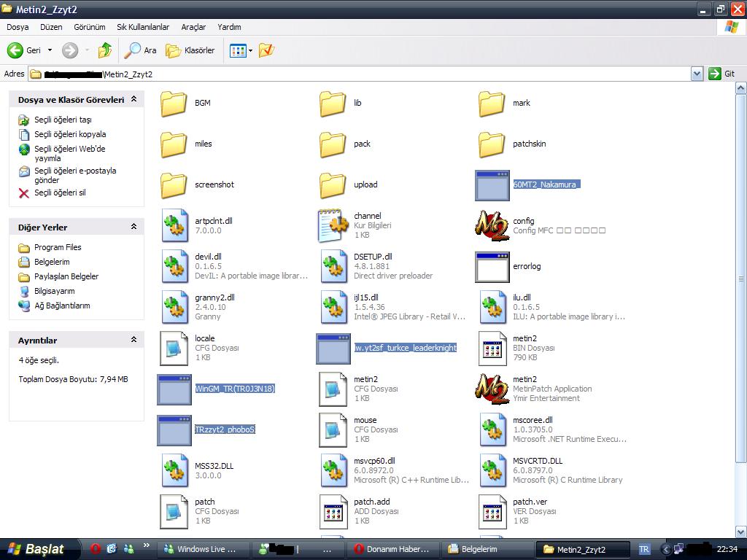Go back with the Geri button

coord(24,50)
